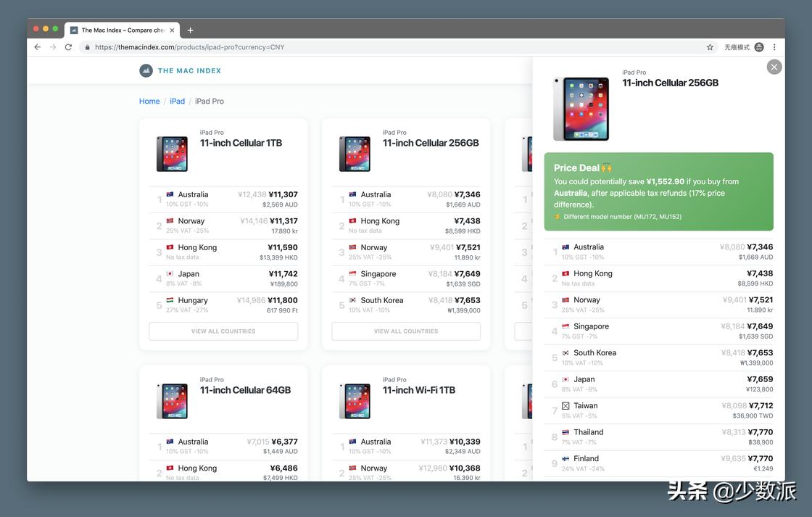This screenshot has width=812, height=517.
Task: Click Singapore row in side panel
Action: tap(659, 331)
